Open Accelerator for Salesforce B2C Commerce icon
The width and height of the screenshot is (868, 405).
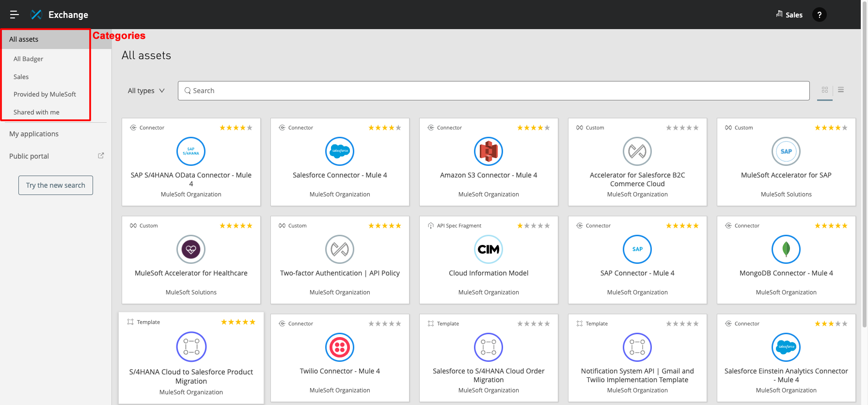637,151
